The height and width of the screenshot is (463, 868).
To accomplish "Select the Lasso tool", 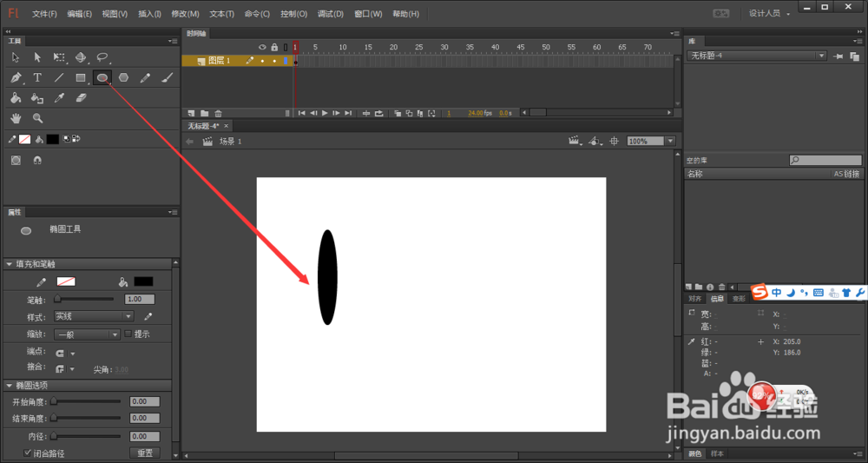I will click(x=102, y=57).
